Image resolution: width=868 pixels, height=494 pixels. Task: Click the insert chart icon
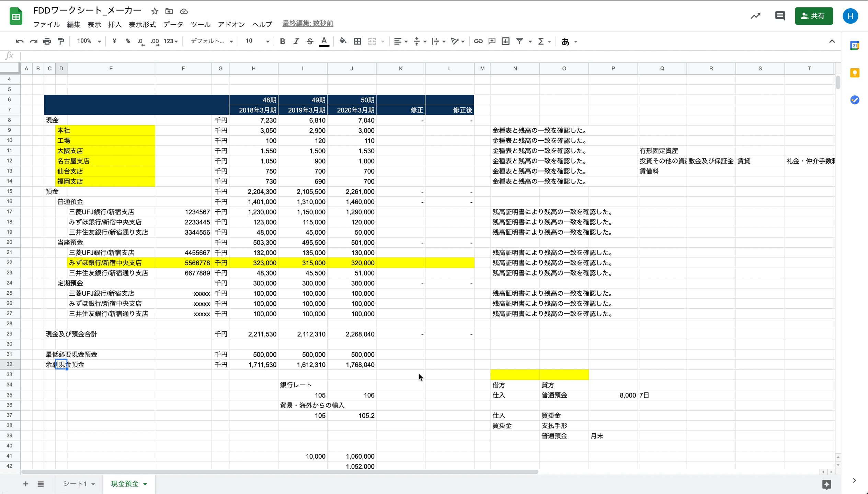(505, 41)
